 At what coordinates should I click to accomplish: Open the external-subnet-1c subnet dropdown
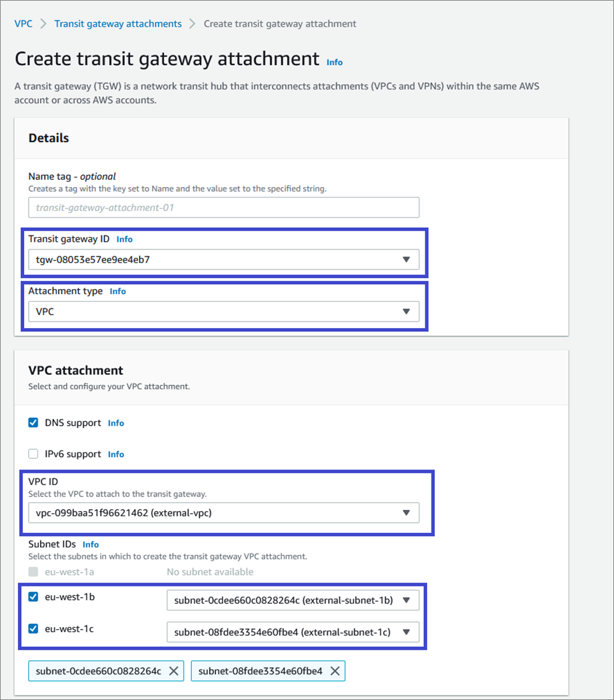tap(293, 632)
